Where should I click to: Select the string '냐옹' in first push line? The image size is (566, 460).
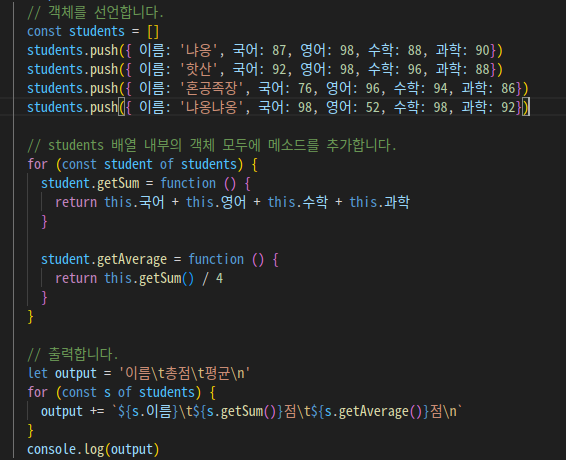[199, 50]
